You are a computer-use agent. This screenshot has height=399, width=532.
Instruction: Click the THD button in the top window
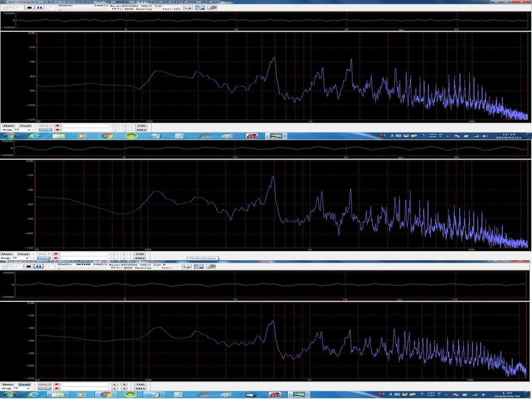coord(141,126)
